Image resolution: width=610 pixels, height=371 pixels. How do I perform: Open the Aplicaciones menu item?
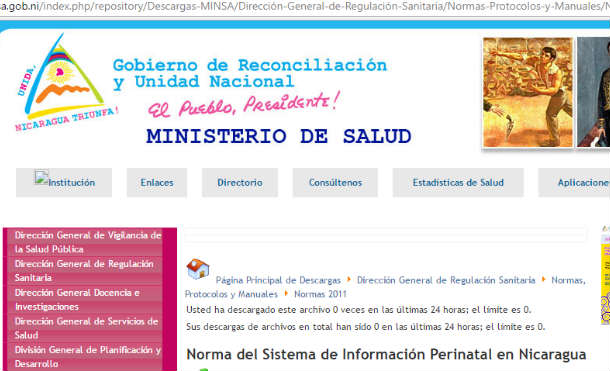pos(574,182)
